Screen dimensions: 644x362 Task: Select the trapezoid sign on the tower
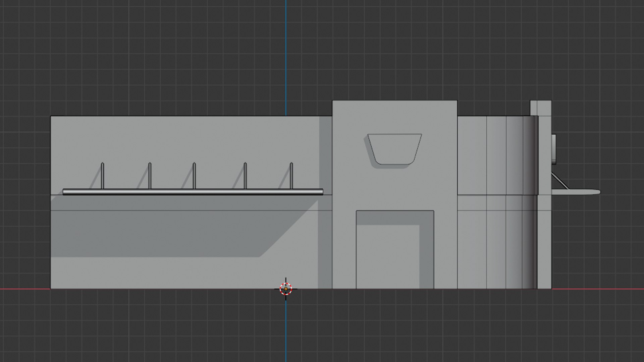coord(394,149)
